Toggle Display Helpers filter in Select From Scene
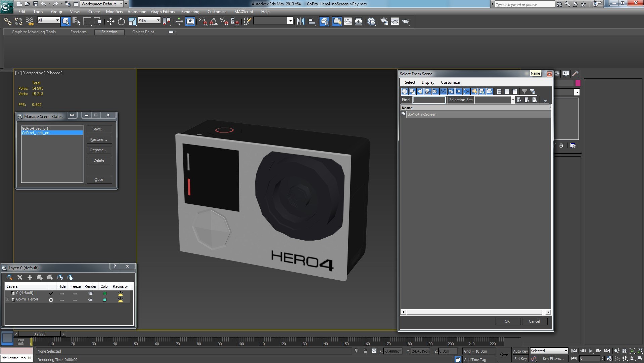Viewport: 644px width, 363px height. click(435, 91)
